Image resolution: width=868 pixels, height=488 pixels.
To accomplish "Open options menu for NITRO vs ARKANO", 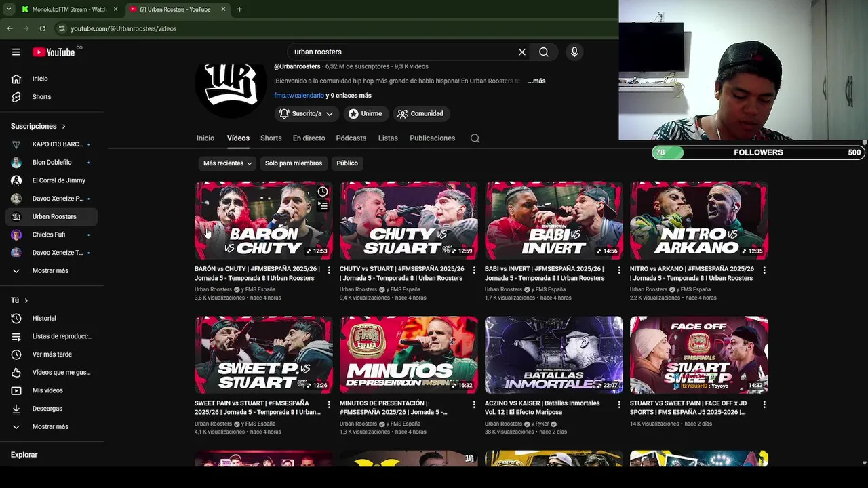I will point(764,270).
